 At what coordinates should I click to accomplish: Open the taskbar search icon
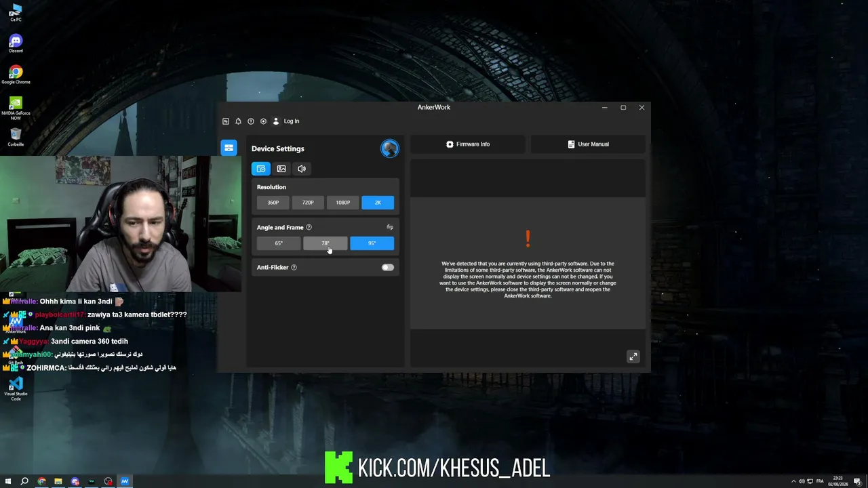point(24,481)
